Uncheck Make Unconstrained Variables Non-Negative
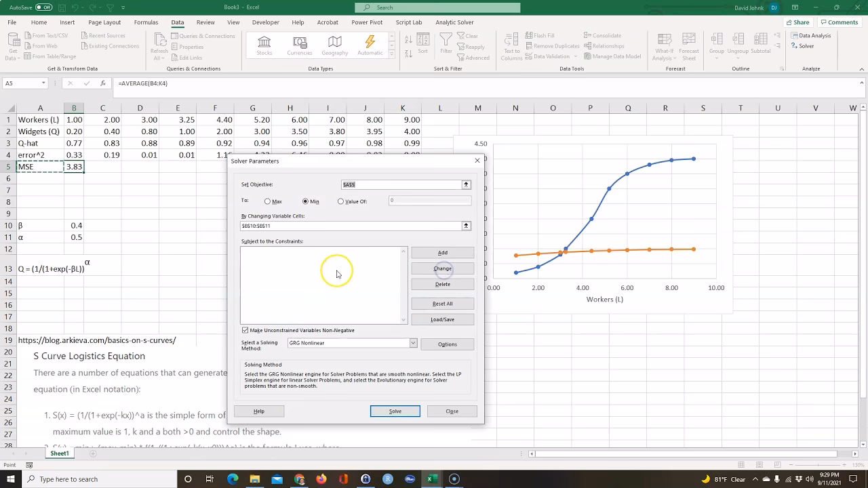868x488 pixels. click(245, 330)
